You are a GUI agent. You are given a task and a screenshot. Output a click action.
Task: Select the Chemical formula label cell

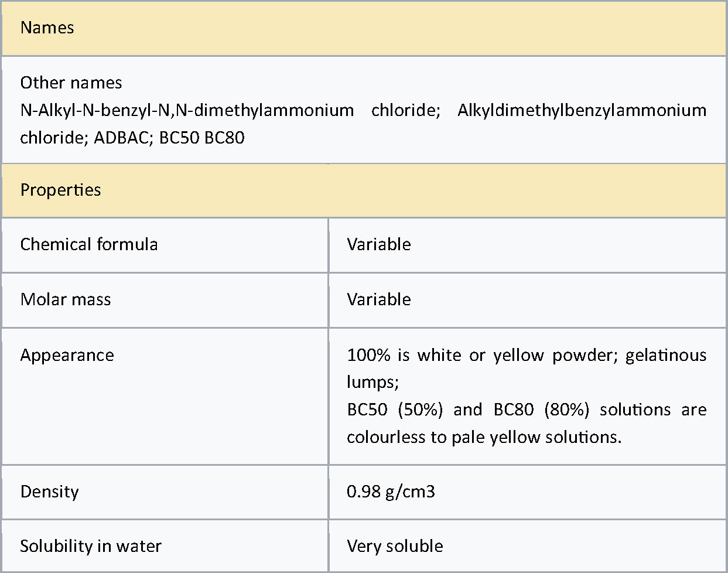(x=165, y=245)
